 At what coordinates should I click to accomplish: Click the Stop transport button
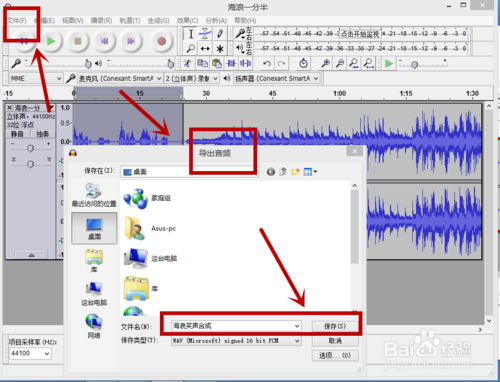(77, 41)
